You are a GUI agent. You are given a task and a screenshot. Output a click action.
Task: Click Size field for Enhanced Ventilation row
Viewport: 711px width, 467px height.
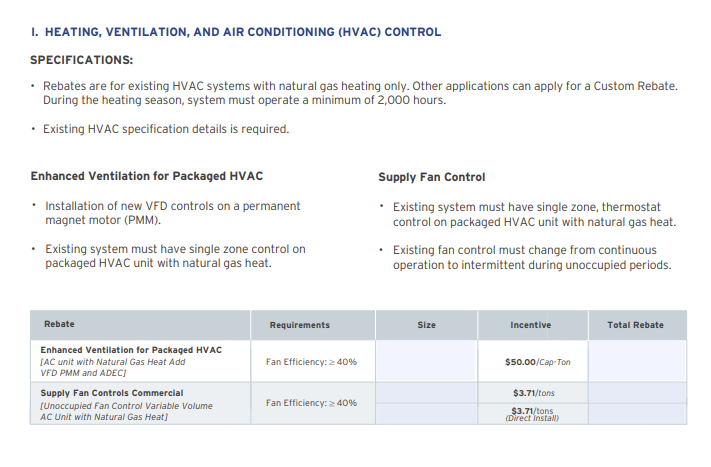(x=427, y=361)
